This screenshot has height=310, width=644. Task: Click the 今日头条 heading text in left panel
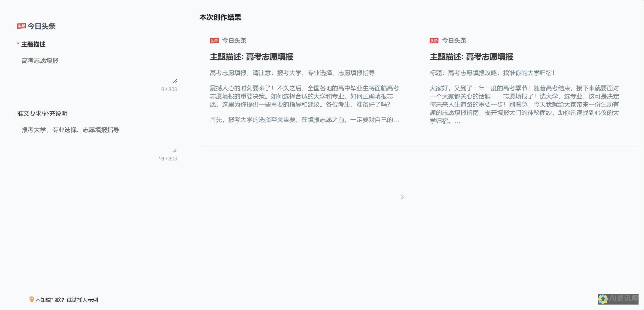[x=41, y=26]
